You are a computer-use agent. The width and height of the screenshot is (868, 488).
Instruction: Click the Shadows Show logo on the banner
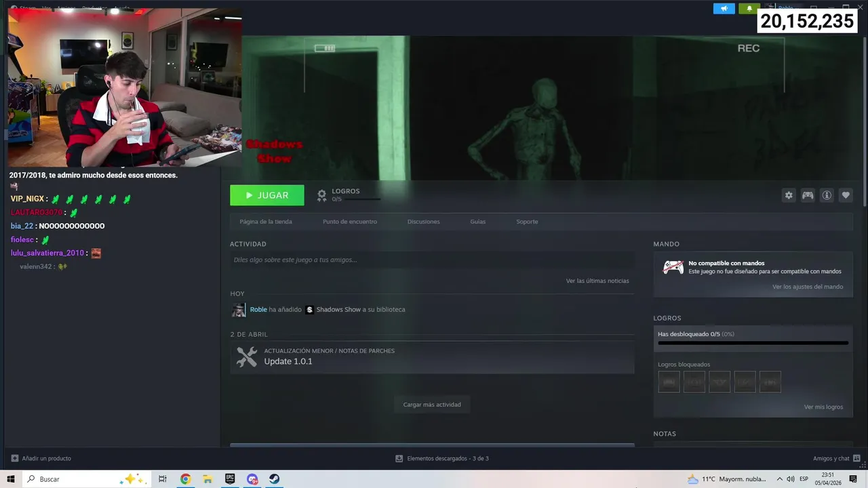(x=275, y=151)
